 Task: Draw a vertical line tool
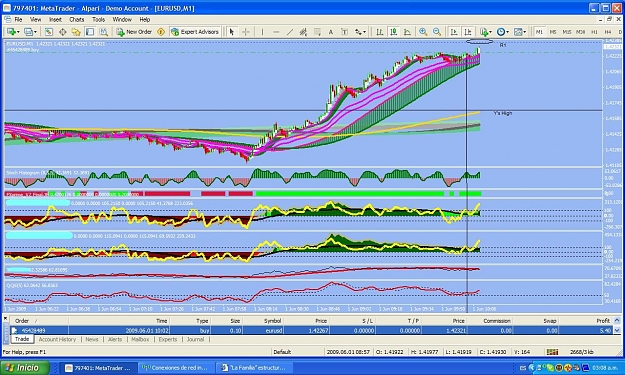tap(262, 32)
